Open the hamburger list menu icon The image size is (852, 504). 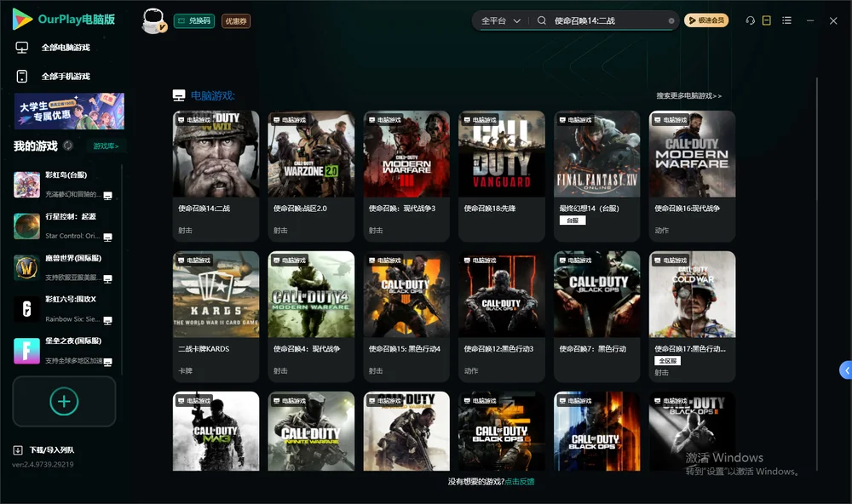pos(786,20)
